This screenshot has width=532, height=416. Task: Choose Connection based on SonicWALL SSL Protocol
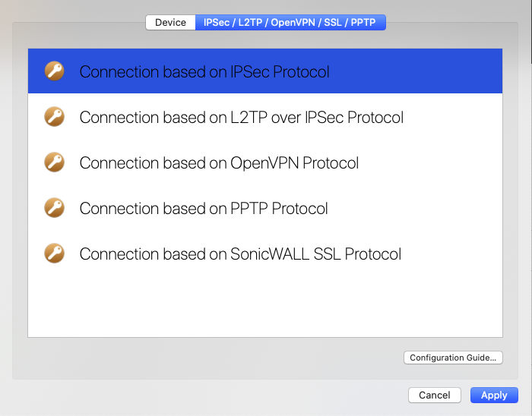click(x=265, y=254)
